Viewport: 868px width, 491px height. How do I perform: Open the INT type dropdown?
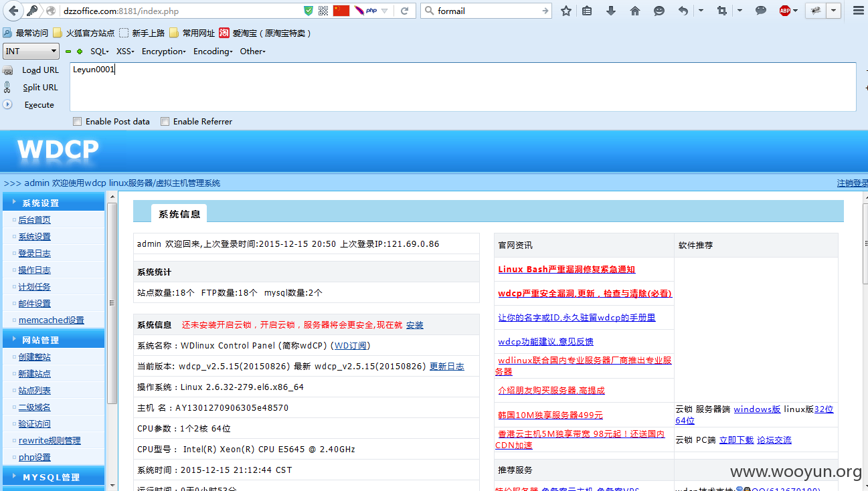pyautogui.click(x=31, y=52)
